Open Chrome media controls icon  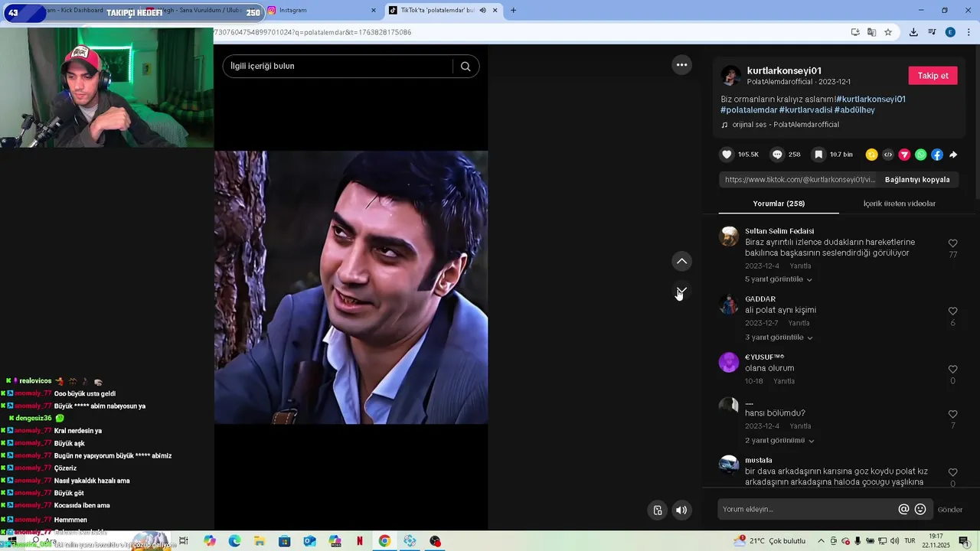point(932,32)
